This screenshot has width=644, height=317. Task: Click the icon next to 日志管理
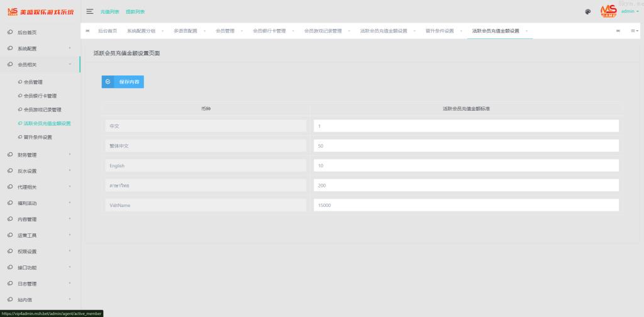[10, 284]
